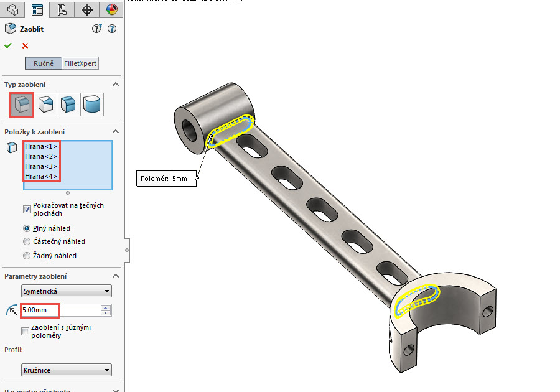Pick the face fillet type icon
This screenshot has width=560, height=392.
pyautogui.click(x=68, y=104)
